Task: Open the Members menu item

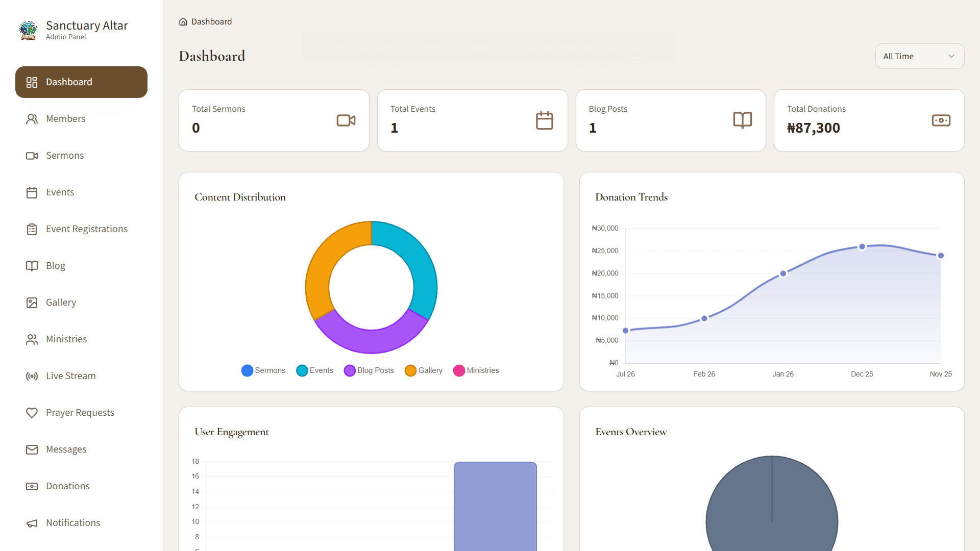Action: (82, 119)
